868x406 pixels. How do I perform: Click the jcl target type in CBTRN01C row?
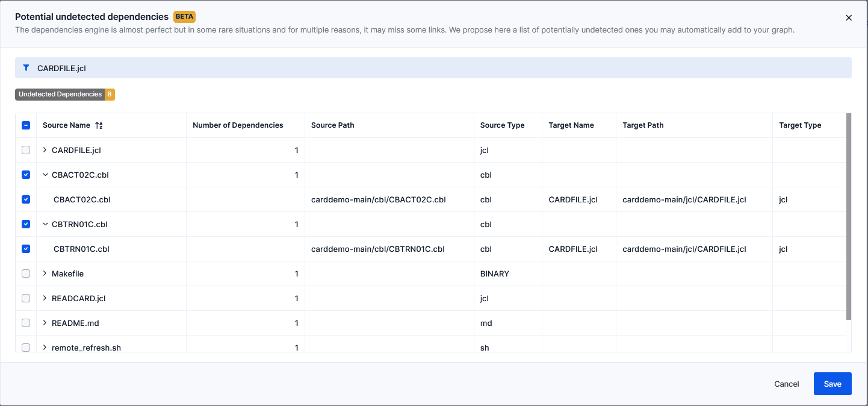click(x=783, y=249)
